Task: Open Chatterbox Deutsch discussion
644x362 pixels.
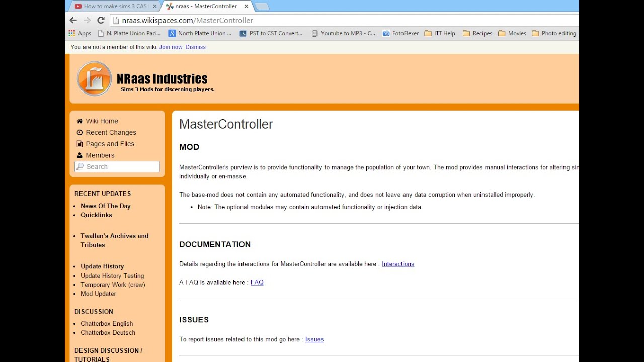Action: point(108,333)
